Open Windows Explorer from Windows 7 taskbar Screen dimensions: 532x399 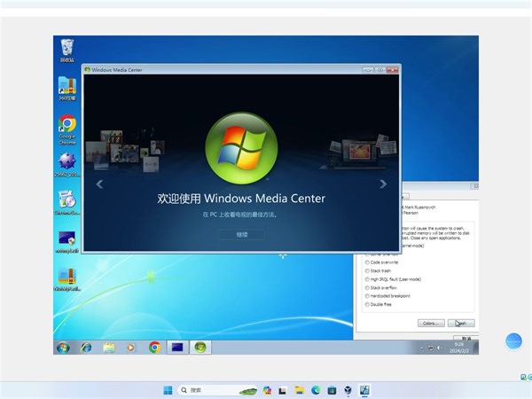(109, 348)
